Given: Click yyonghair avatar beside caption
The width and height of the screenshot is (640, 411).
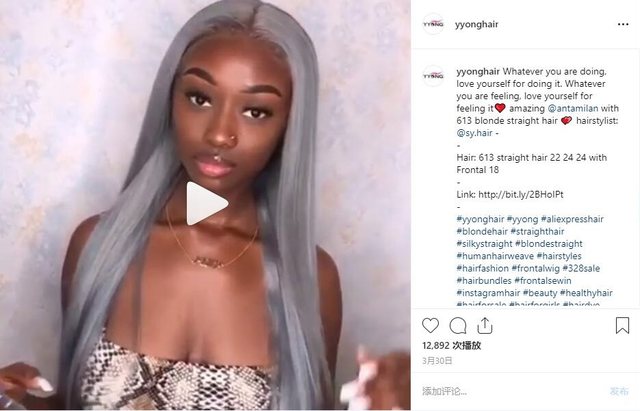Looking at the screenshot, I should (433, 76).
